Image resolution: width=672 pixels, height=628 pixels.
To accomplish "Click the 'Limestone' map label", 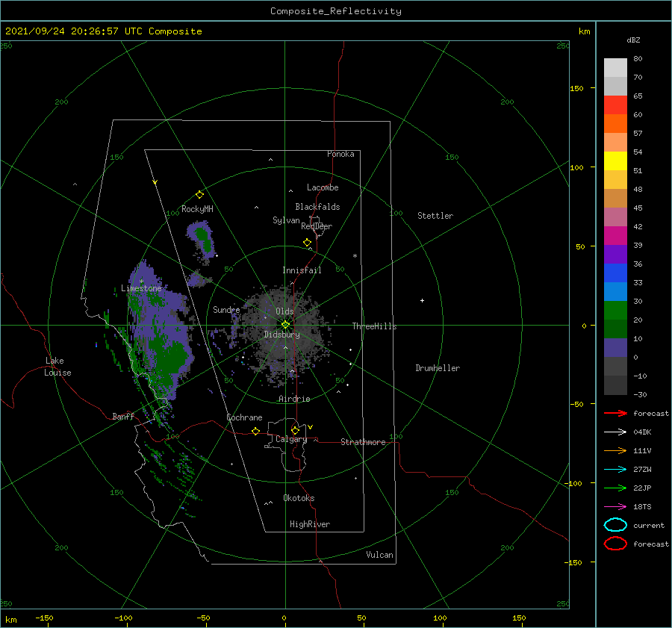I will pyautogui.click(x=141, y=288).
